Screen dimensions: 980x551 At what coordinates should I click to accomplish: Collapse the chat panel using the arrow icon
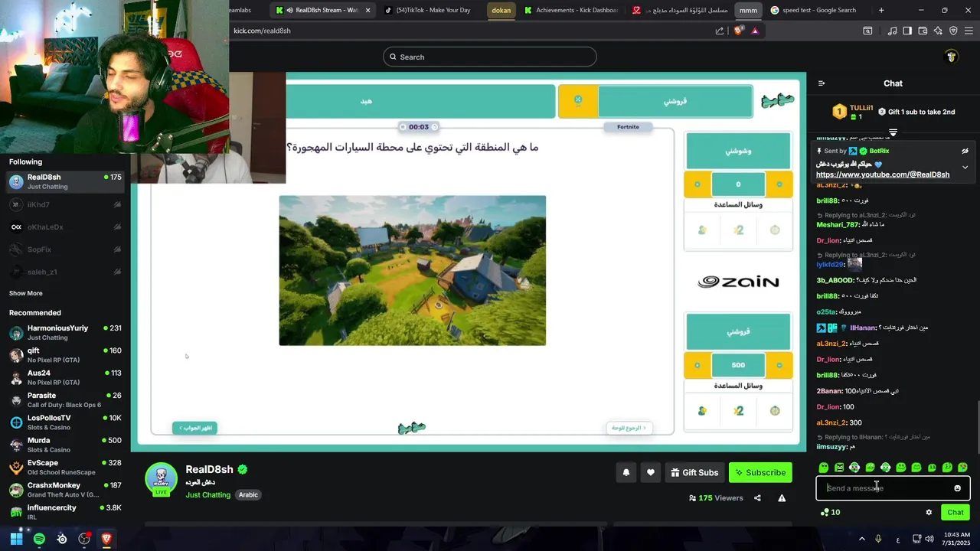[822, 83]
